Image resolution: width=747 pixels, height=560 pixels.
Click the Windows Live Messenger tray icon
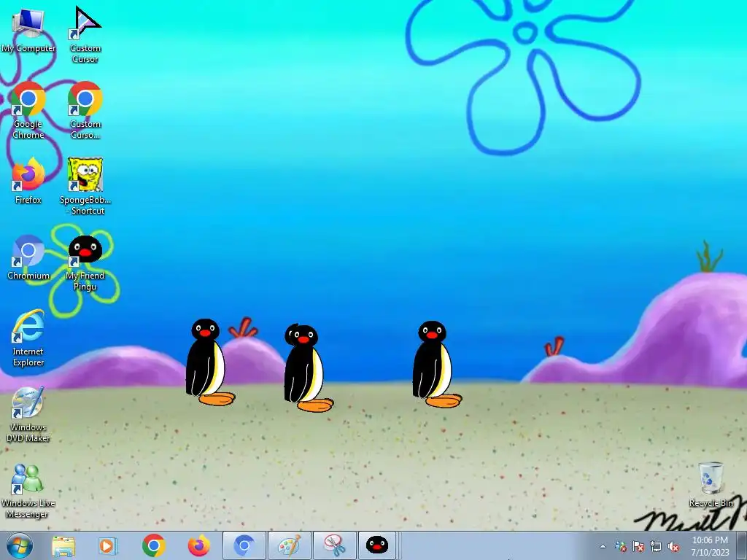pos(621,547)
